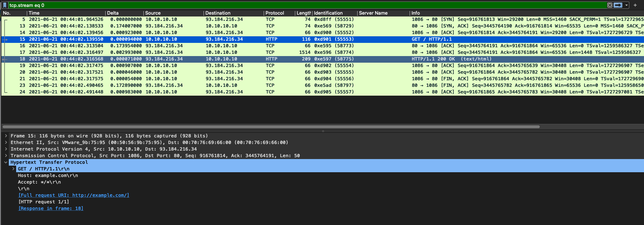Click the packet list horizontal scrollbar

(271, 127)
